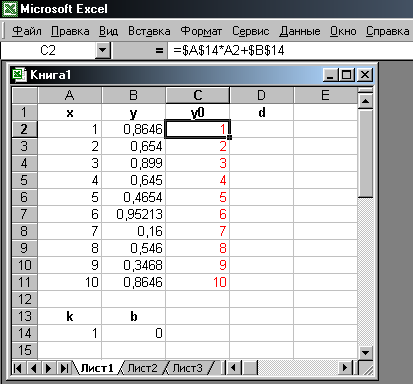
Task: Click the horizontal scrollbar left arrow
Action: [233, 368]
